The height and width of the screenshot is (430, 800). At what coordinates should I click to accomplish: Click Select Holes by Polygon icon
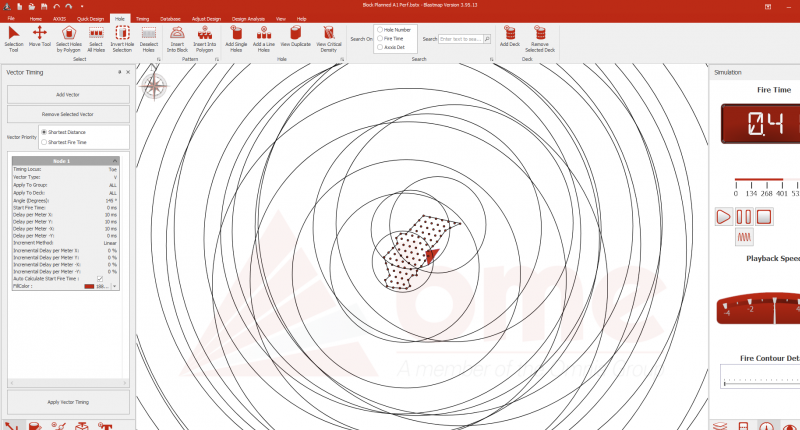coord(69,38)
